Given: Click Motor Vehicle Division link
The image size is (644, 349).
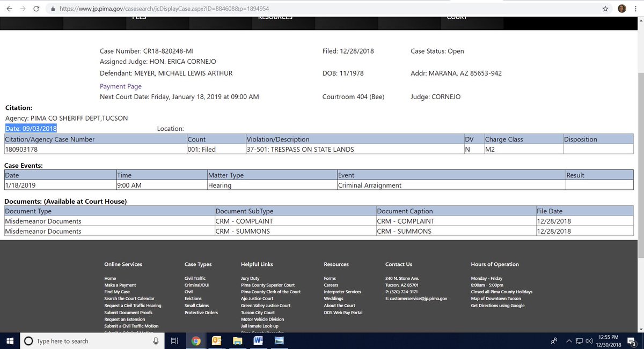Looking at the screenshot, I should (262, 320).
